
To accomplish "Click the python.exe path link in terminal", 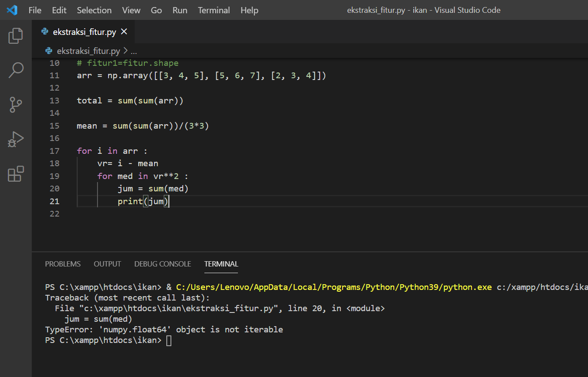I will tap(333, 287).
